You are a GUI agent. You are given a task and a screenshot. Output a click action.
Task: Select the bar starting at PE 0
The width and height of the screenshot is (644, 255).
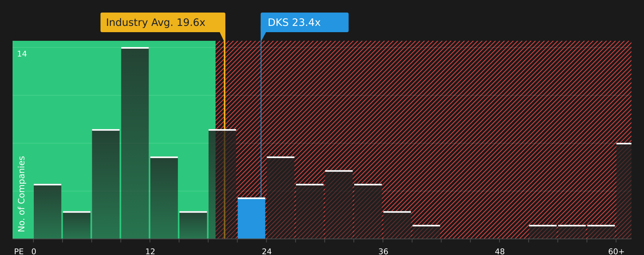[48, 211]
